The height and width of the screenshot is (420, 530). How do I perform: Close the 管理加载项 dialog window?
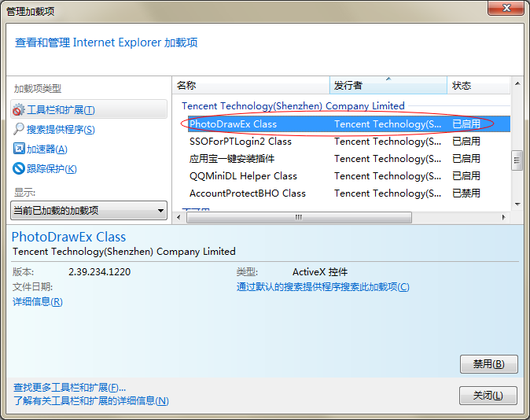click(x=506, y=8)
